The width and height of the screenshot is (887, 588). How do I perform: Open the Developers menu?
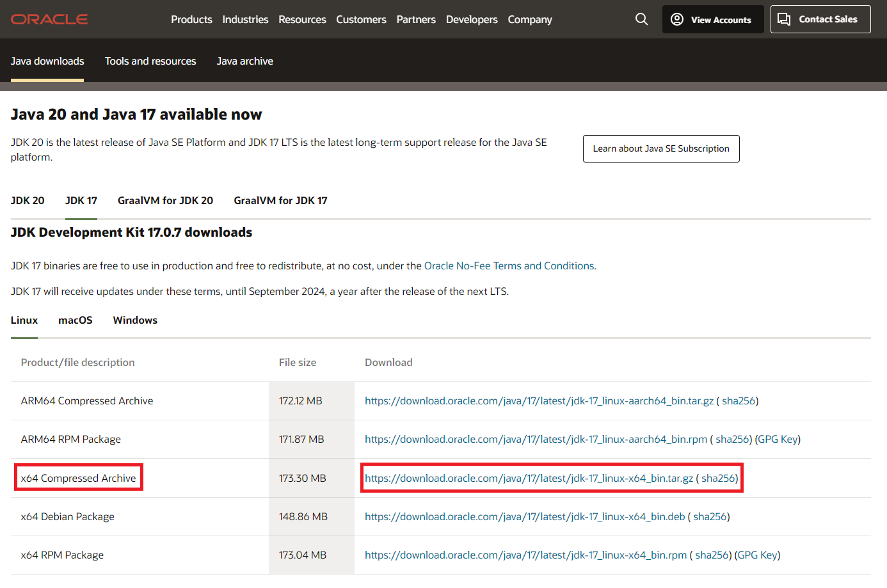click(x=472, y=19)
